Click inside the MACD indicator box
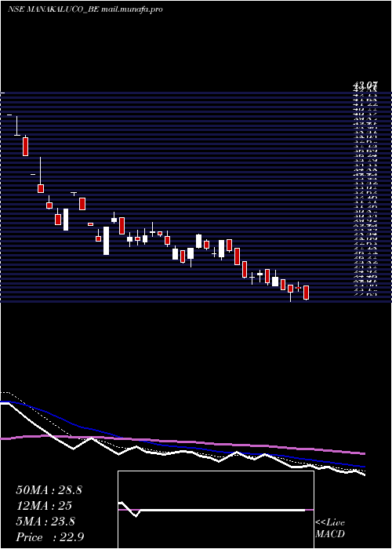The image size is (392, 549). tap(216, 510)
